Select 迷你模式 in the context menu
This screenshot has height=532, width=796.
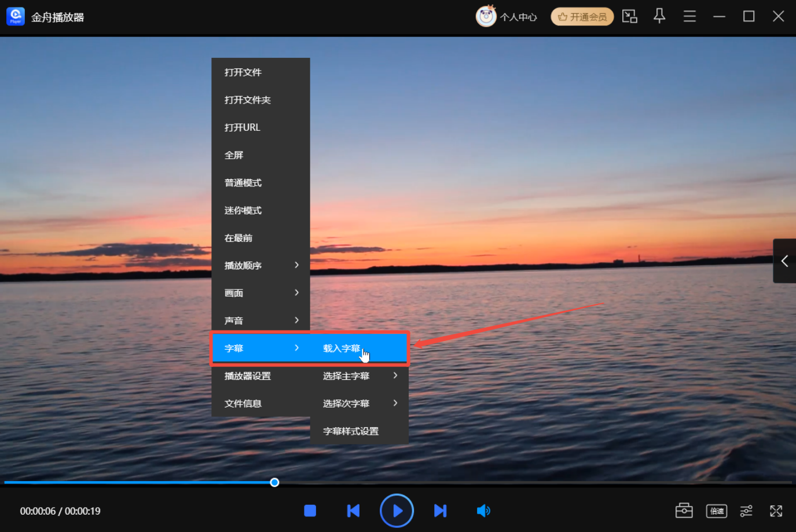[261, 211]
